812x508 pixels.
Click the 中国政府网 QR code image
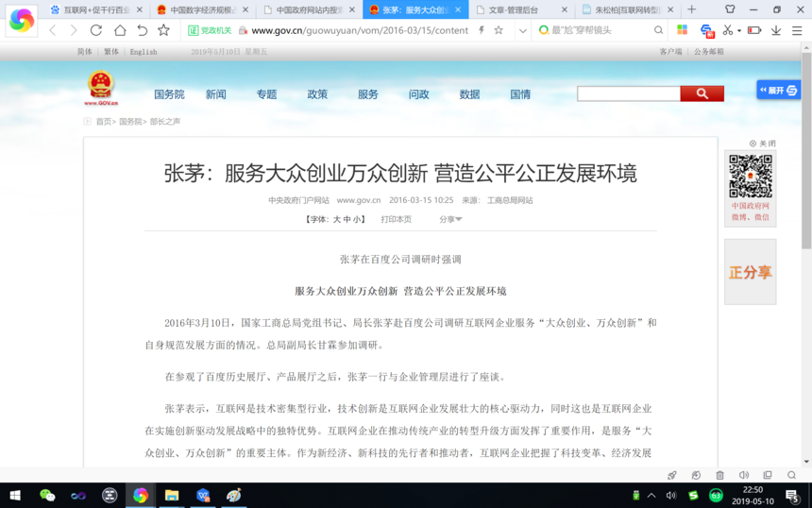(751, 176)
